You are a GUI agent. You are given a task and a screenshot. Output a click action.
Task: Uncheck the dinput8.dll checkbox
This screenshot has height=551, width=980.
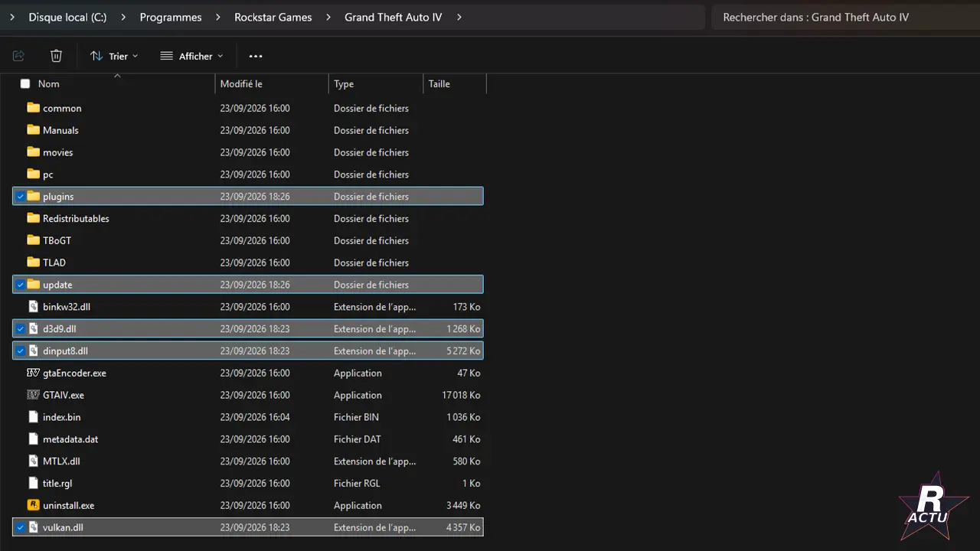[x=21, y=351]
